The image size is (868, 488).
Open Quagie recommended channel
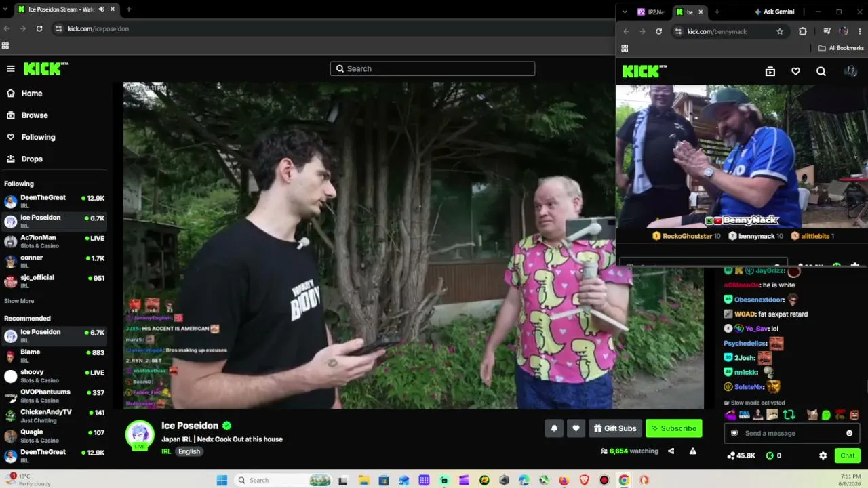(54, 436)
